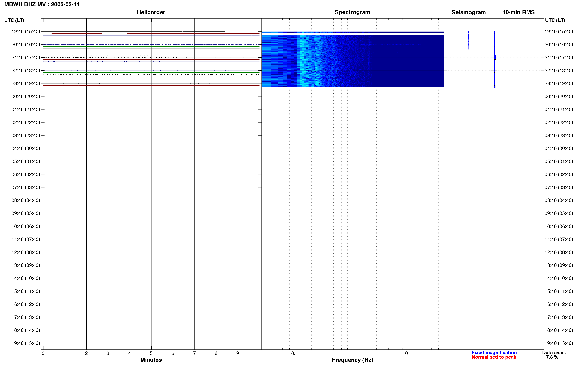Click the Data avail. label
588x368 pixels.
[554, 352]
